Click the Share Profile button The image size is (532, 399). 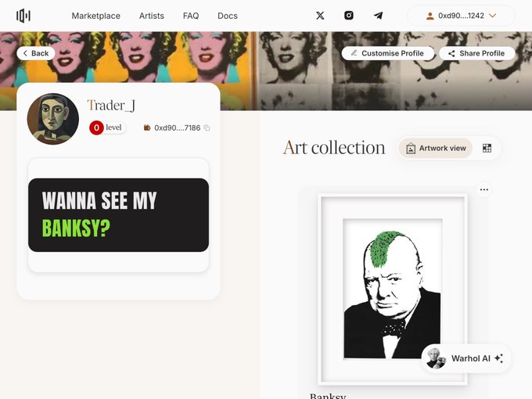point(476,53)
